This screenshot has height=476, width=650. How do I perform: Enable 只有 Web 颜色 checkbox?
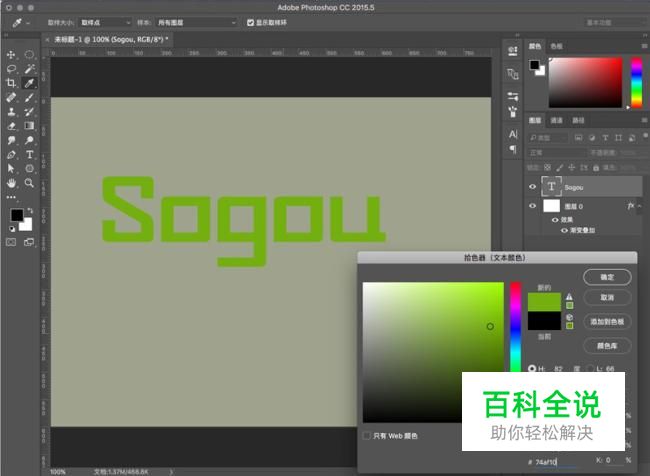(x=366, y=436)
